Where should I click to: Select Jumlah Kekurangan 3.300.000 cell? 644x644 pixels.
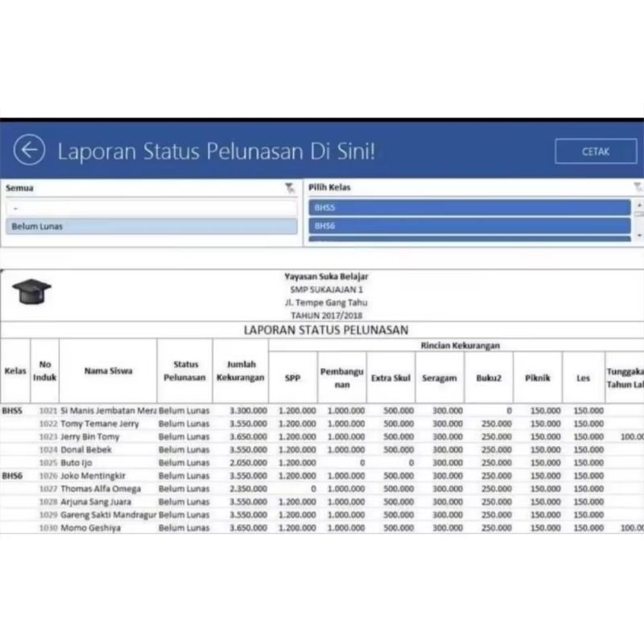tap(248, 411)
